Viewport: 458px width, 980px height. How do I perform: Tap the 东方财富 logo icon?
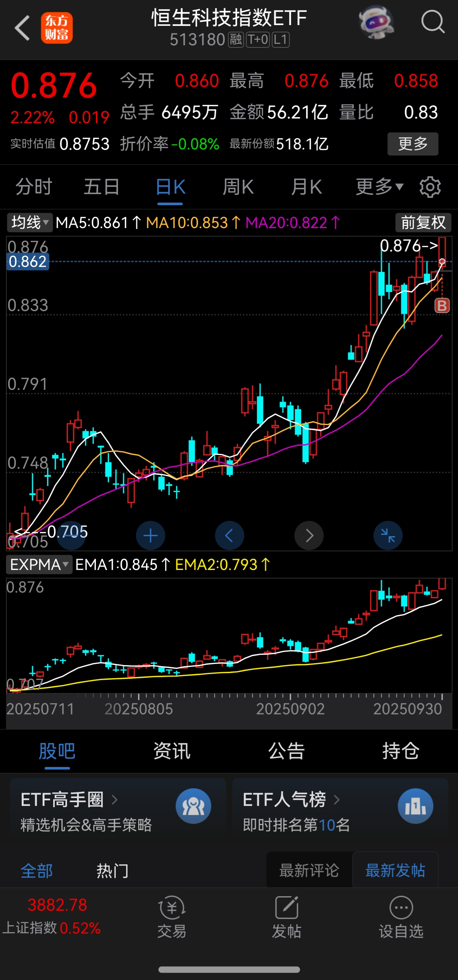point(57,28)
